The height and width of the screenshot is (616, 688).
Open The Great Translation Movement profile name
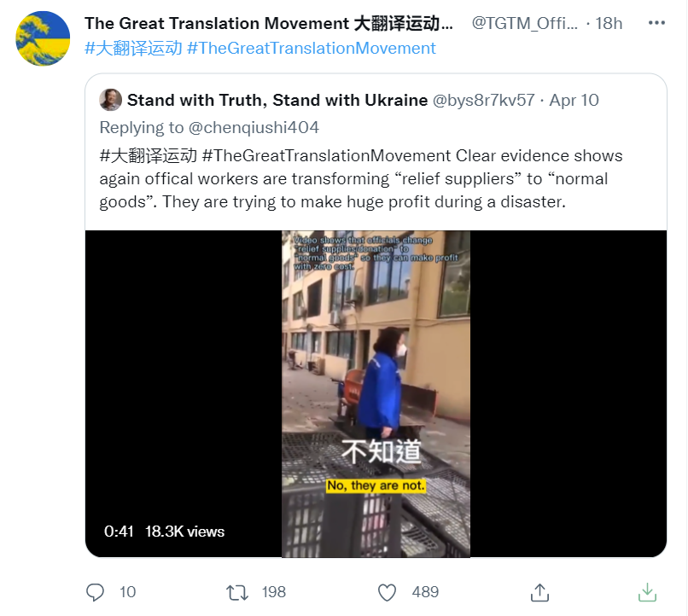pyautogui.click(x=269, y=23)
